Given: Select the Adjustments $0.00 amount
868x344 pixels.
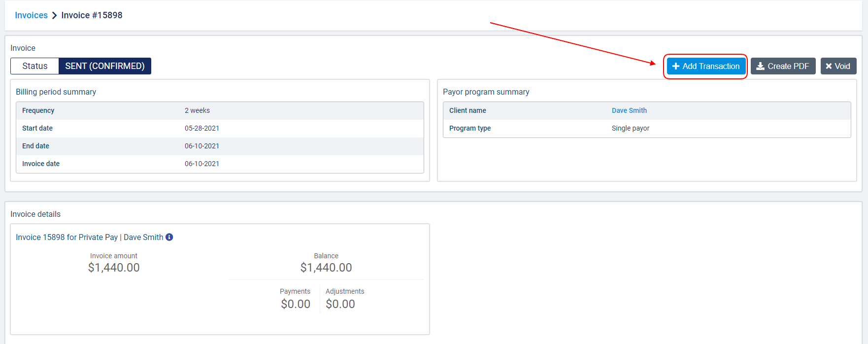Looking at the screenshot, I should (x=340, y=304).
